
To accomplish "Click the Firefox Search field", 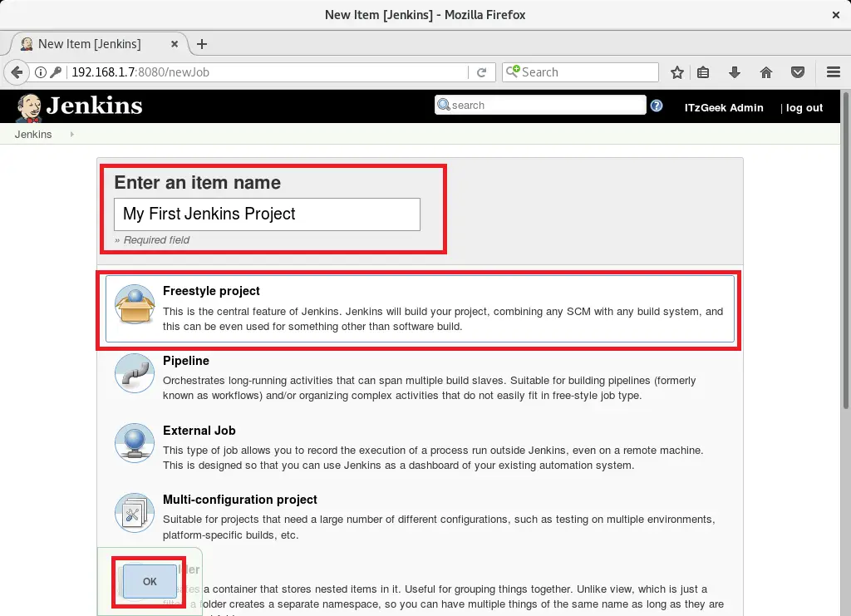I will point(580,72).
